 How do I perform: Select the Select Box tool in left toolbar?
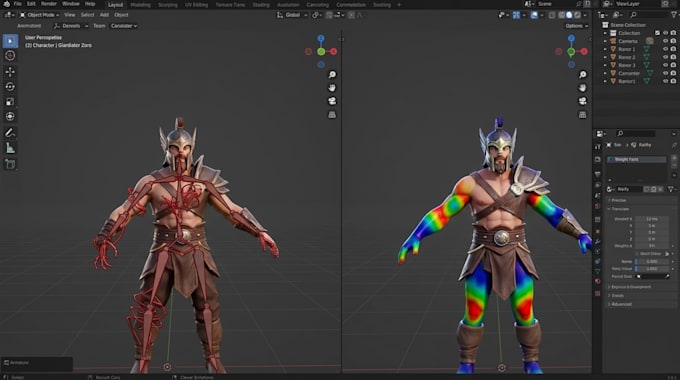10,41
